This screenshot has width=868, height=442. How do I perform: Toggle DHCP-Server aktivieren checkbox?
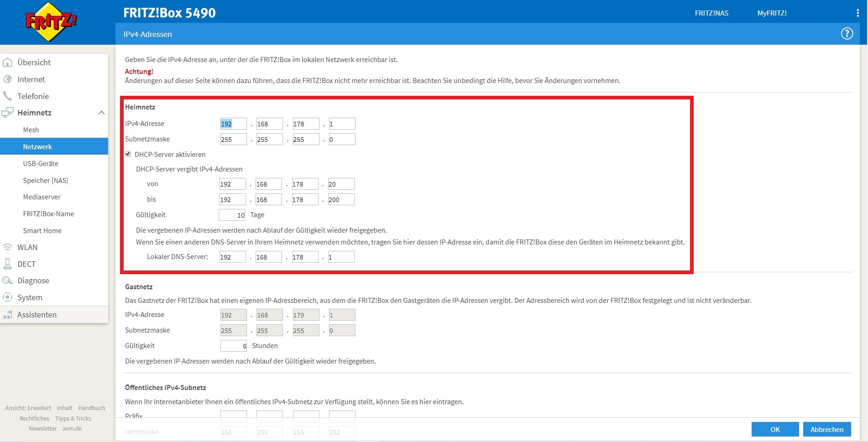tap(128, 154)
